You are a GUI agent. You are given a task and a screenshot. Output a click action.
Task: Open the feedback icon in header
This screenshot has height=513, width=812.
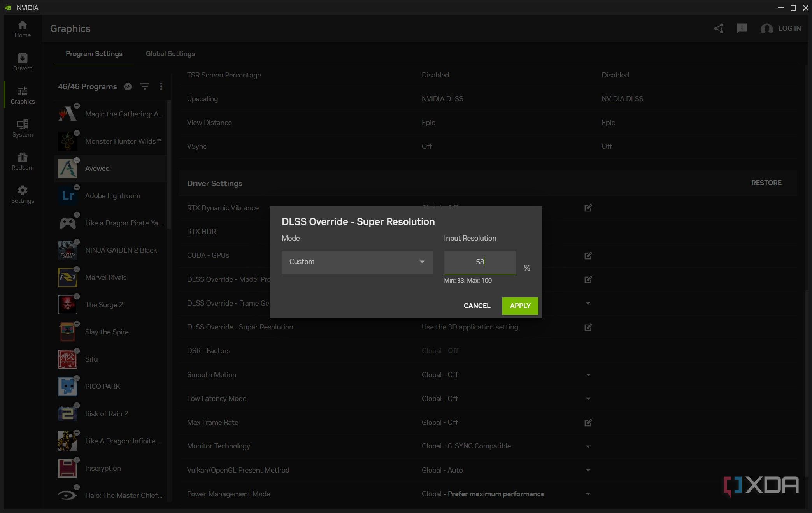pos(742,28)
